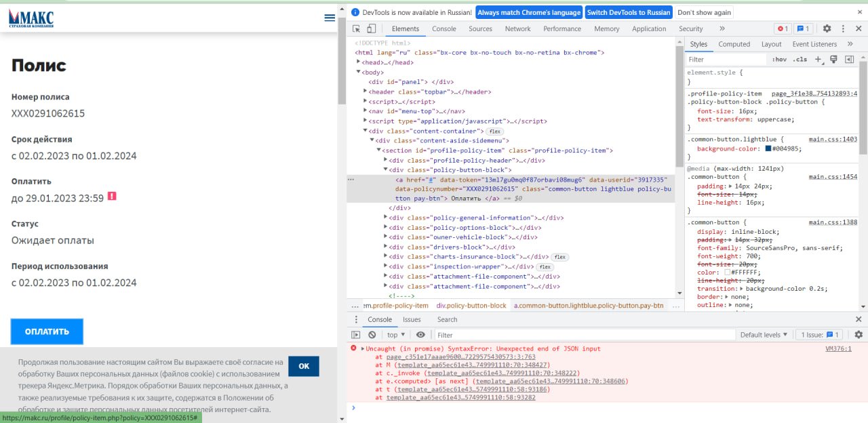Image resolution: width=868 pixels, height=423 pixels.
Task: Open the JavaScript context 'top' dropdown
Action: [396, 335]
